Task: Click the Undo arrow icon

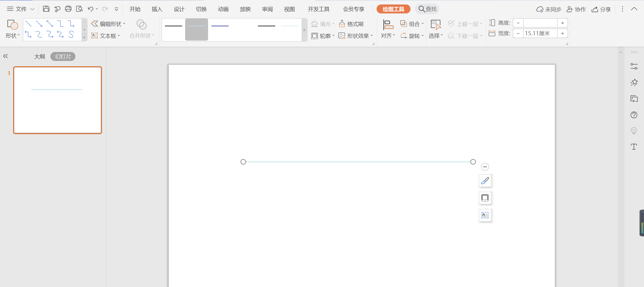Action: [x=91, y=9]
